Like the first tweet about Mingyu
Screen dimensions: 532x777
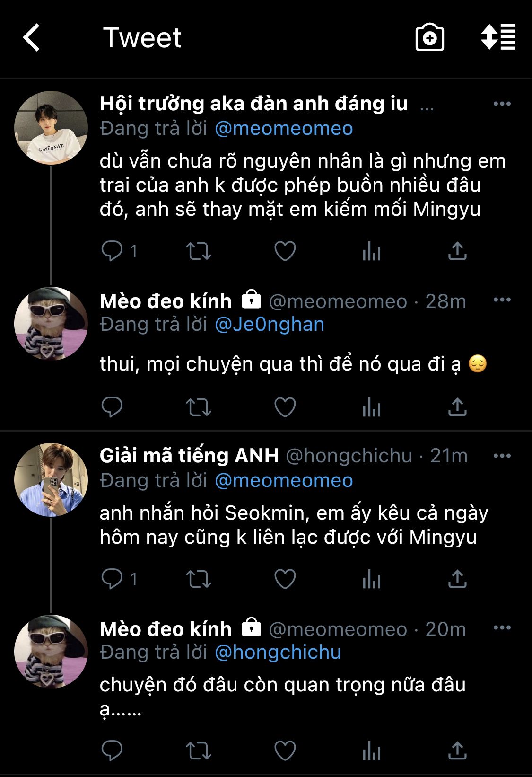pos(285,251)
